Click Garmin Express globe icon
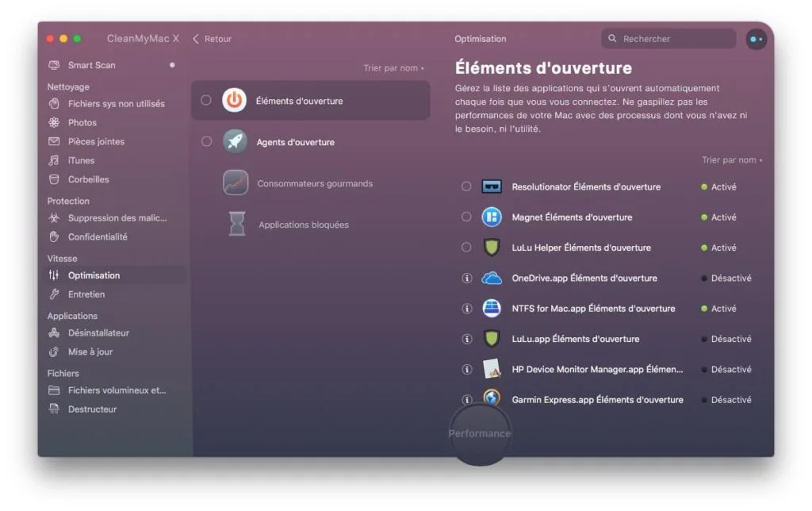The image size is (812, 511). coord(492,398)
